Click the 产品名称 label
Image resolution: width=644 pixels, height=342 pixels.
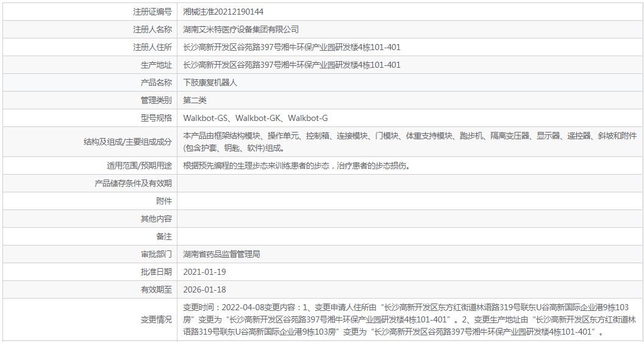156,82
